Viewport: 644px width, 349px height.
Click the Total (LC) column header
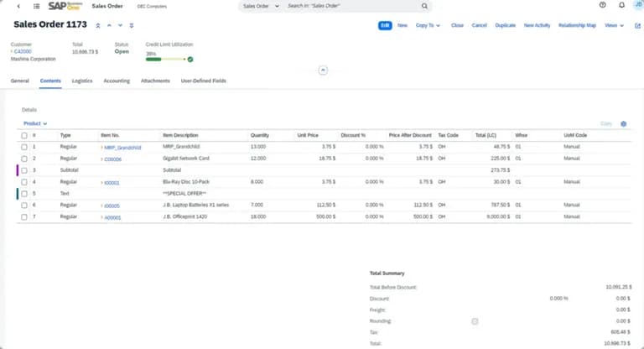(486, 135)
